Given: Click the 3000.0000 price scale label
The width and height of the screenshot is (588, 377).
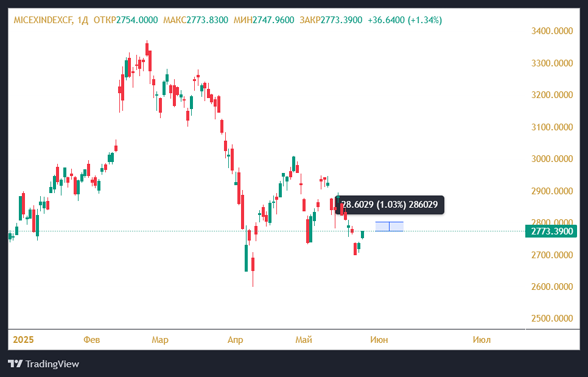Looking at the screenshot, I should point(554,159).
